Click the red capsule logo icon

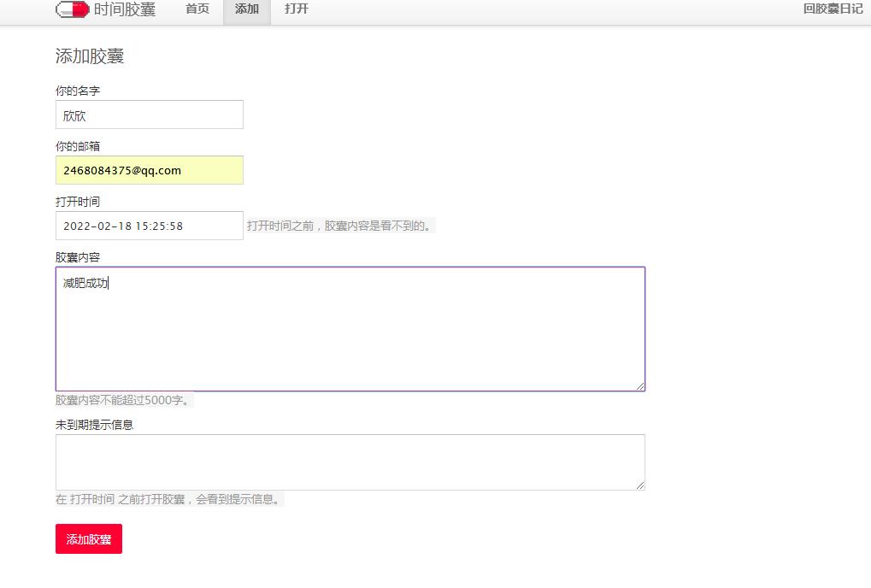[x=72, y=9]
